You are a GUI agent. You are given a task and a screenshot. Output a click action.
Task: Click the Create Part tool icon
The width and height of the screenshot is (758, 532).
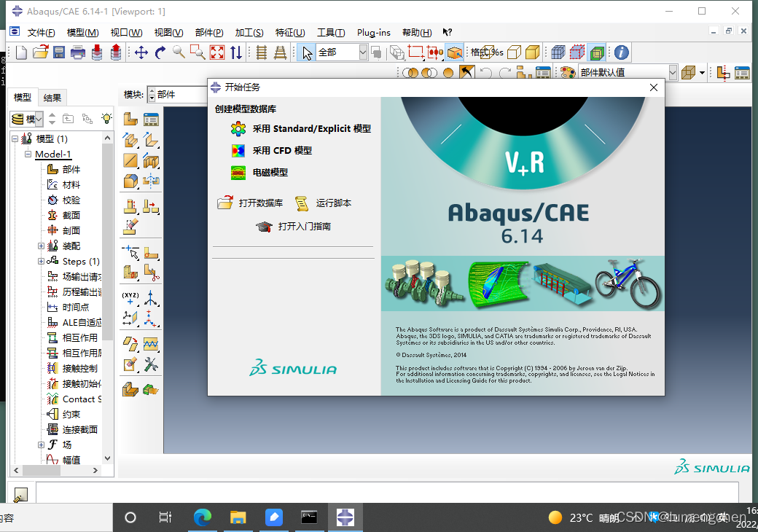click(x=130, y=120)
